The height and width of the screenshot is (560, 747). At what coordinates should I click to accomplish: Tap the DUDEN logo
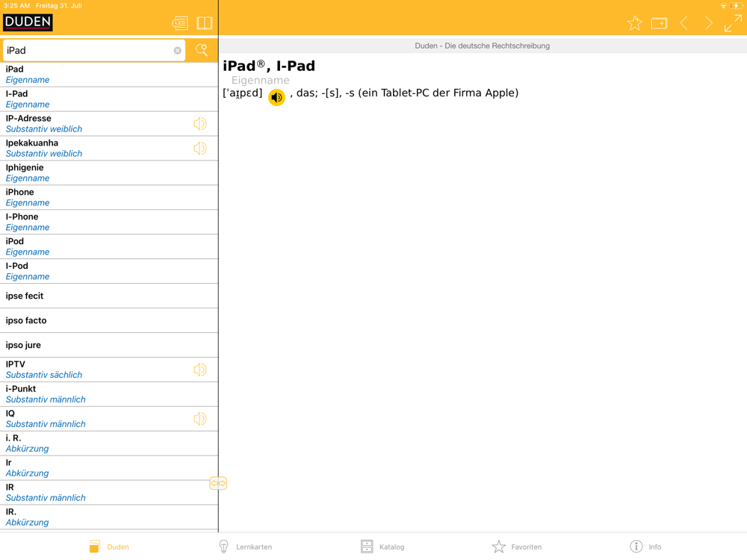click(x=28, y=22)
